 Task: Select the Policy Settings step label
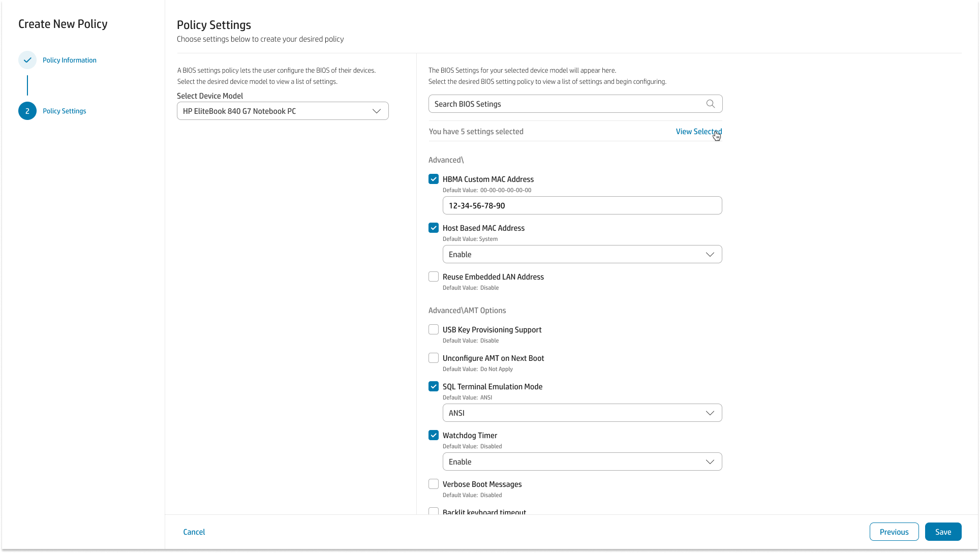(64, 111)
